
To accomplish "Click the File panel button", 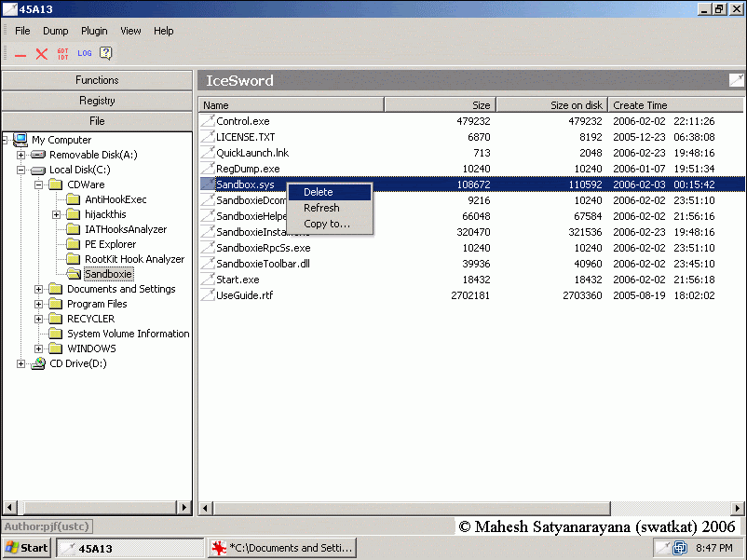I will click(x=97, y=121).
